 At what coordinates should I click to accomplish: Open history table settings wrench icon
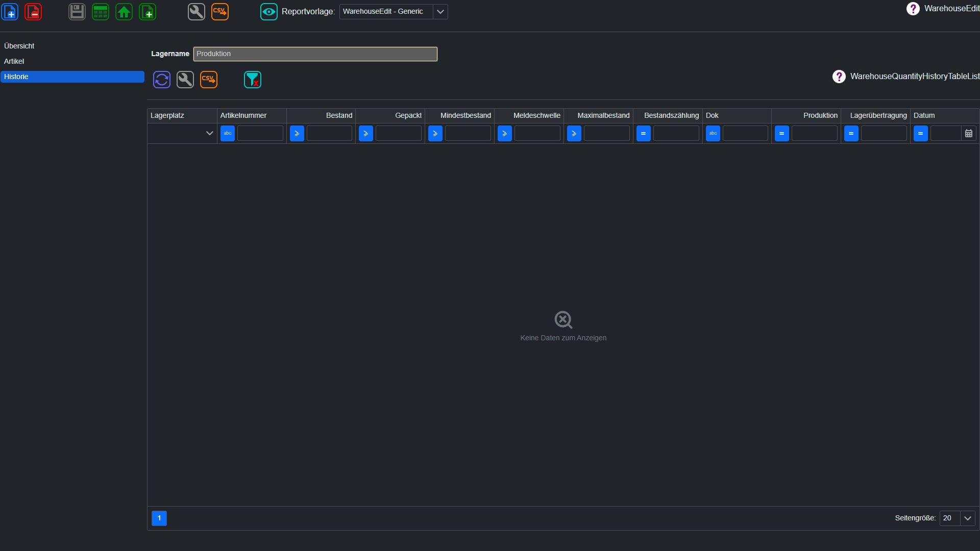pyautogui.click(x=185, y=80)
